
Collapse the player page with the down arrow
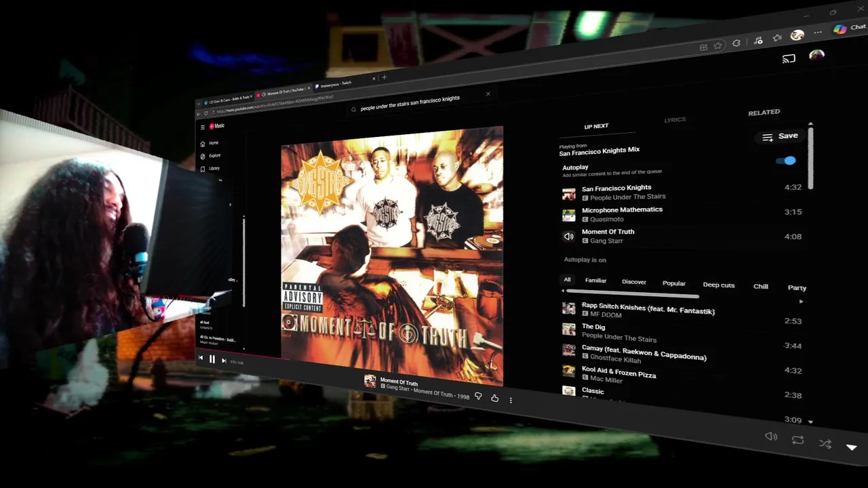[852, 447]
